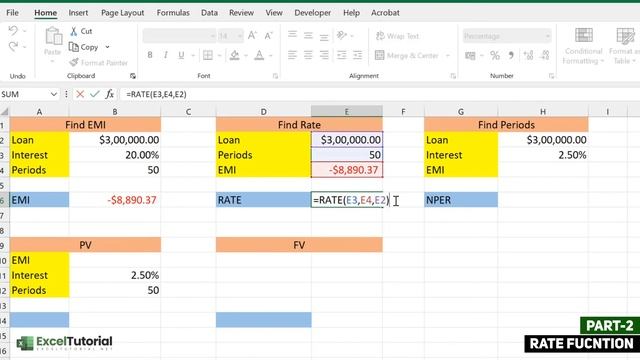The height and width of the screenshot is (360, 640).
Task: Click Decrease Decimal icon
Action: pyautogui.click(x=545, y=56)
